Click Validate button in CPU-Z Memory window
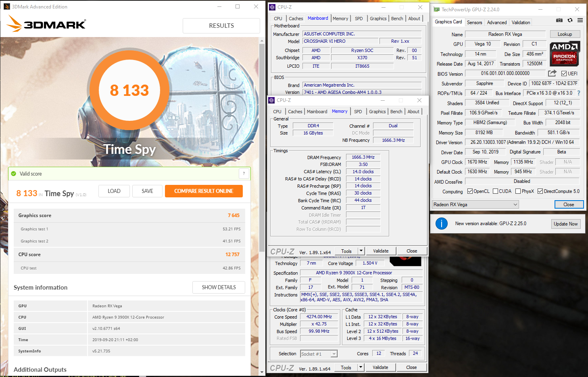 (381, 251)
